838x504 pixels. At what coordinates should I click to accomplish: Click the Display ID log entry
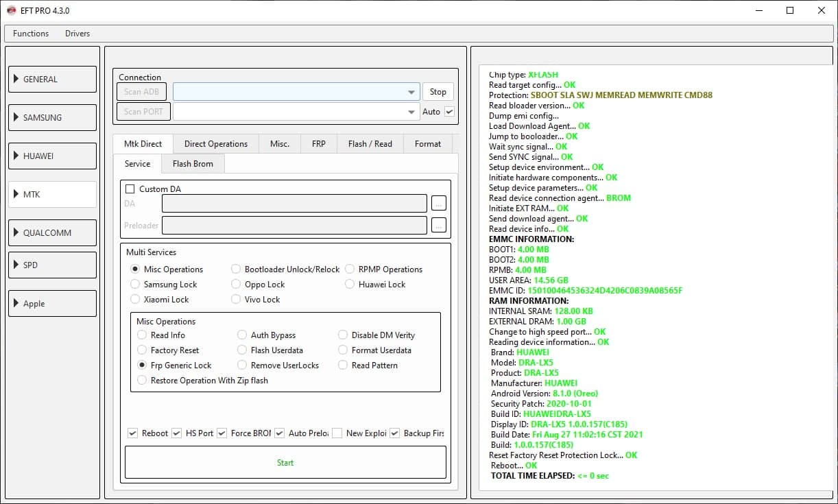(x=559, y=424)
